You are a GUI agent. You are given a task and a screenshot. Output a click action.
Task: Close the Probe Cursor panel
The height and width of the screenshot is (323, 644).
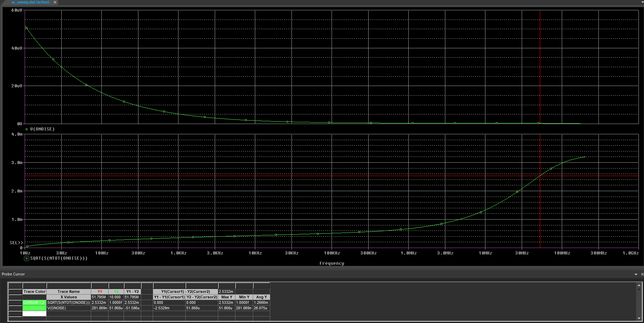642,274
